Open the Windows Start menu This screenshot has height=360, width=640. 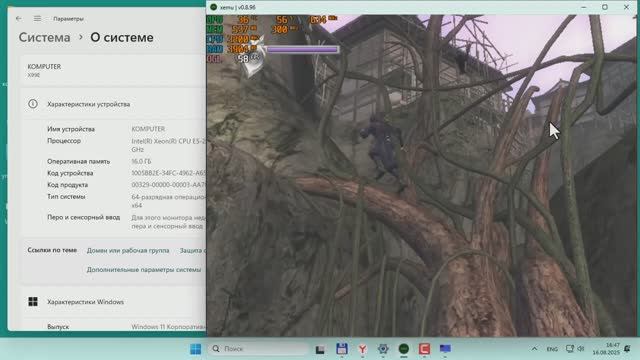pos(196,349)
